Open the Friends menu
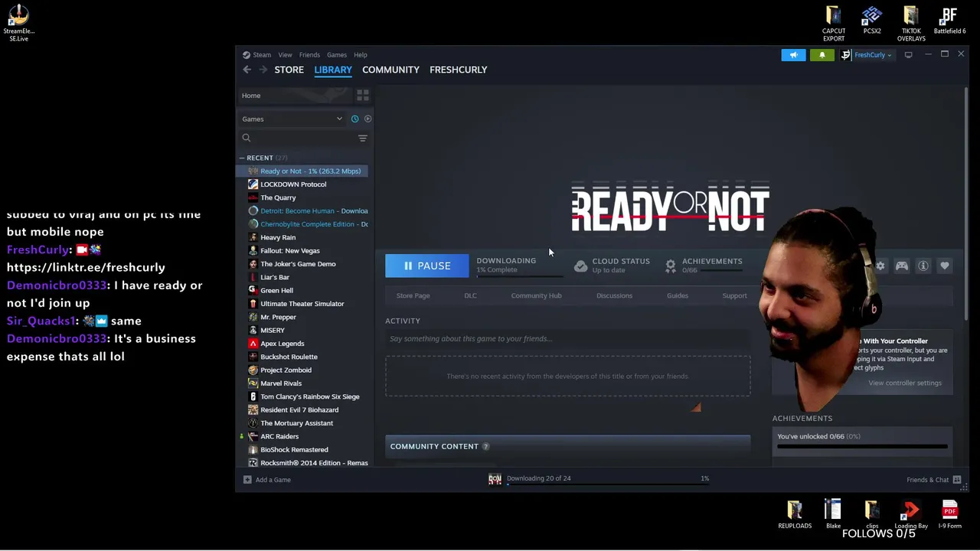The height and width of the screenshot is (551, 980). [309, 55]
